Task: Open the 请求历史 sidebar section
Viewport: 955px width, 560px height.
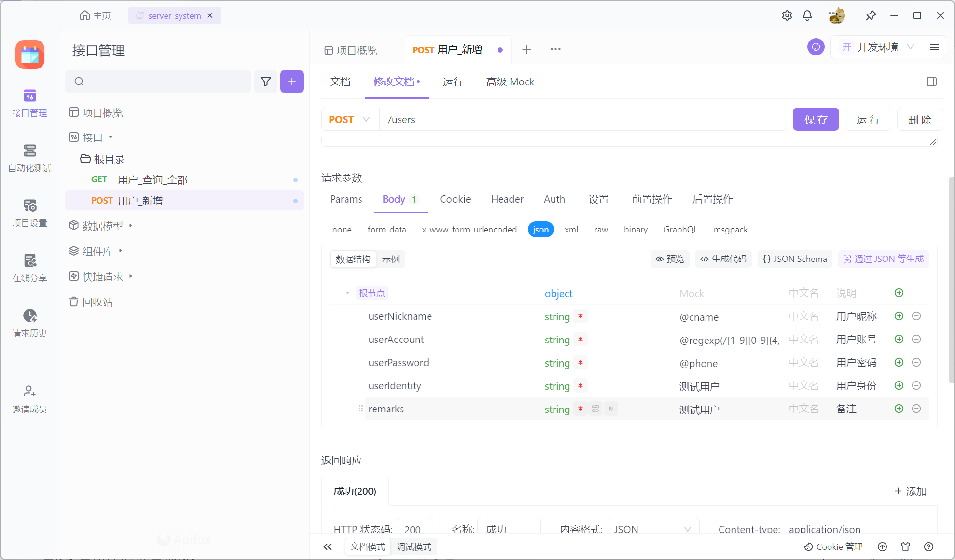Action: [29, 323]
